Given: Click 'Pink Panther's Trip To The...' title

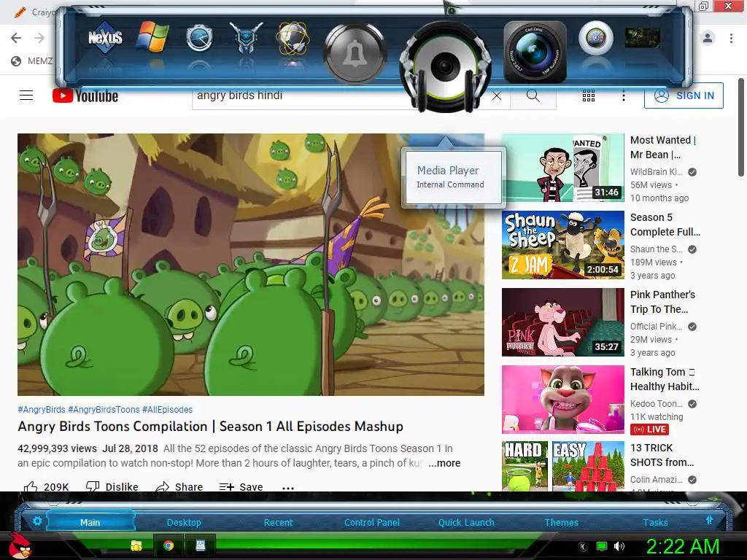Looking at the screenshot, I should [x=662, y=302].
